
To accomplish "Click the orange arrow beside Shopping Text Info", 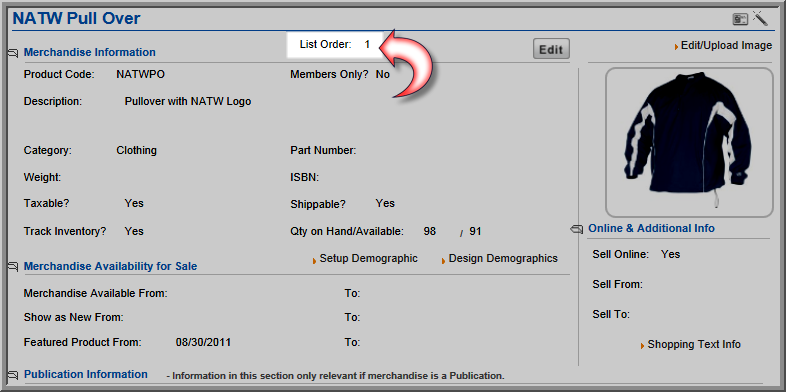I will 643,346.
